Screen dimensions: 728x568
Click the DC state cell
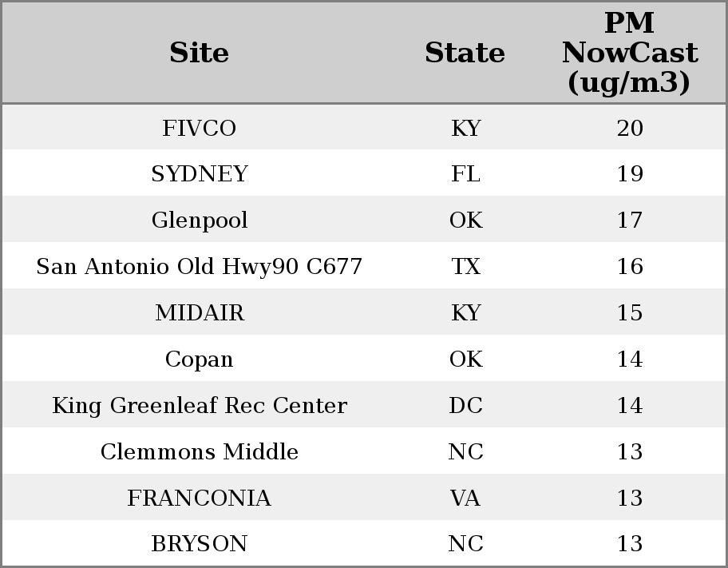point(465,406)
